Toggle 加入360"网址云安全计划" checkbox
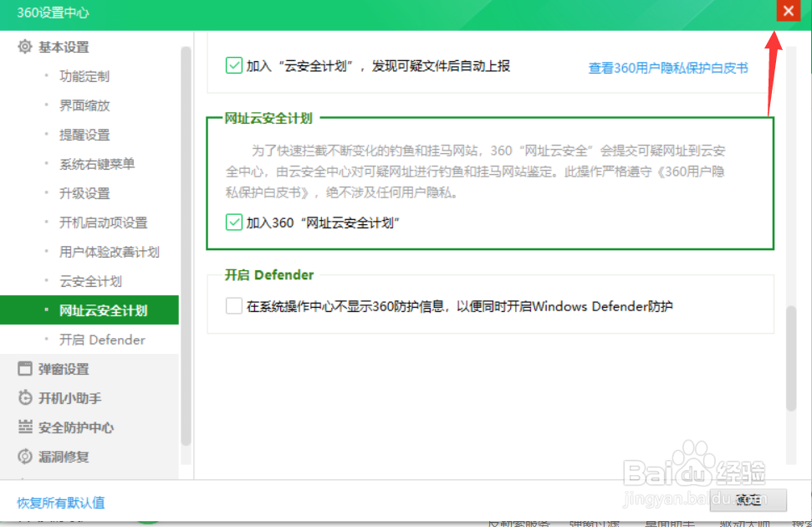Image resolution: width=812 pixels, height=527 pixels. (233, 223)
